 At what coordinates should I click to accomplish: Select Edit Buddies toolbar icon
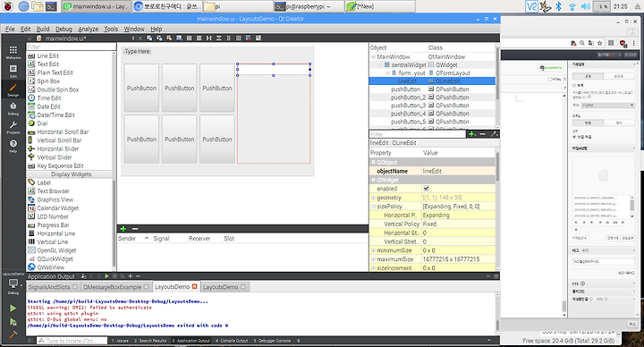(169, 38)
